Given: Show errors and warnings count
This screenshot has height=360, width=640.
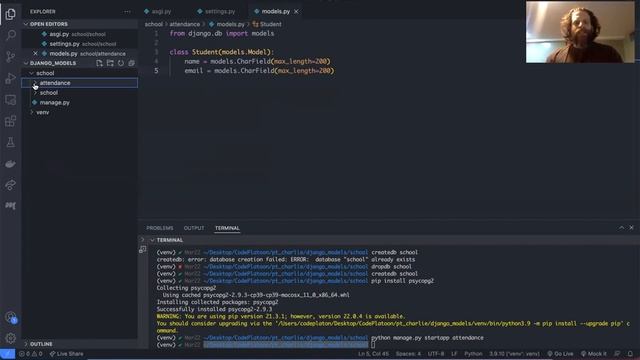Looking at the screenshot, I should (30, 354).
